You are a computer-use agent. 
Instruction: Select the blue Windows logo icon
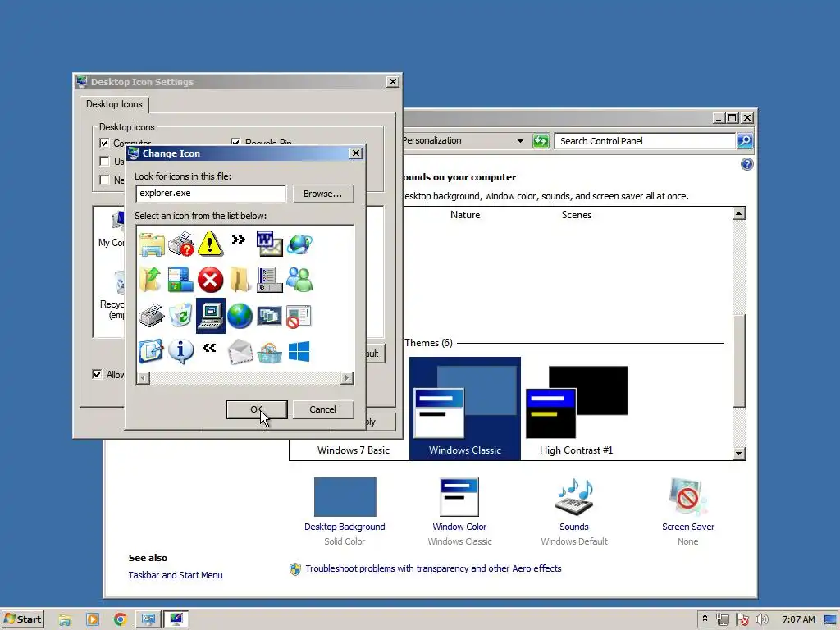click(299, 352)
